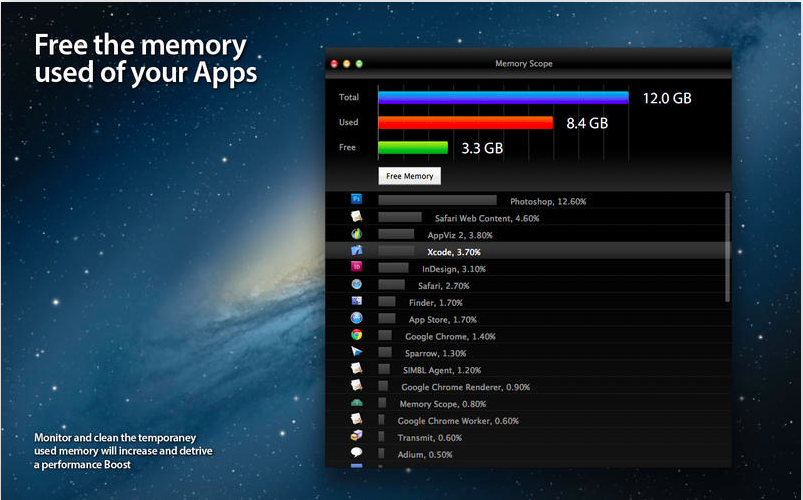The image size is (803, 500).
Task: Zoom the Memory Scope window
Action: pyautogui.click(x=360, y=64)
